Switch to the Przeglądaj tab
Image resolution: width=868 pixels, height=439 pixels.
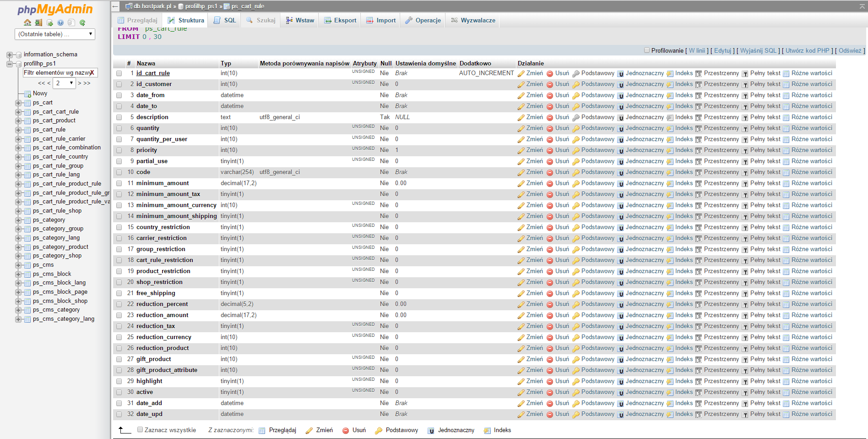coord(137,20)
